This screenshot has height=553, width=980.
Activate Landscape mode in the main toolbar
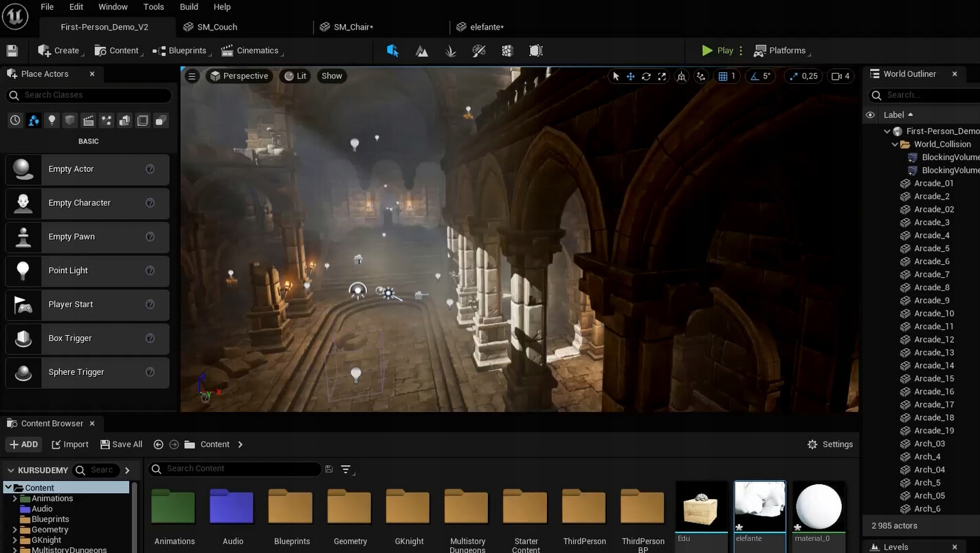422,51
